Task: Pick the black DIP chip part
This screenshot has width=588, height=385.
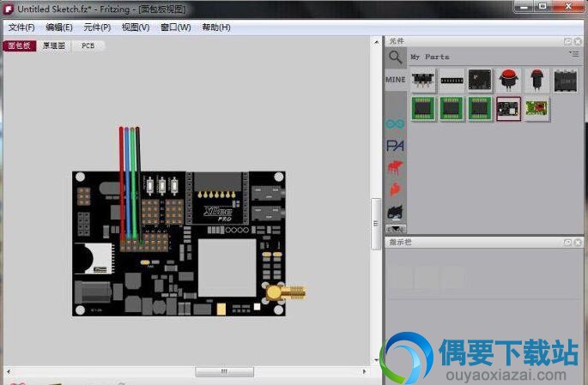Action: pyautogui.click(x=566, y=80)
